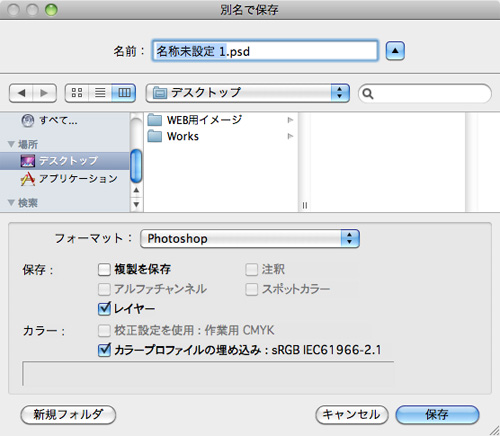Click the sidebar scrollbar down arrow
500x436 pixels.
click(136, 204)
